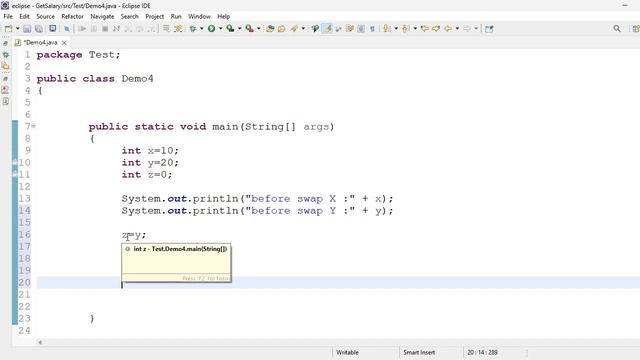
Task: Click the horizontal scrollbar left arrow
Action: (x=40, y=342)
